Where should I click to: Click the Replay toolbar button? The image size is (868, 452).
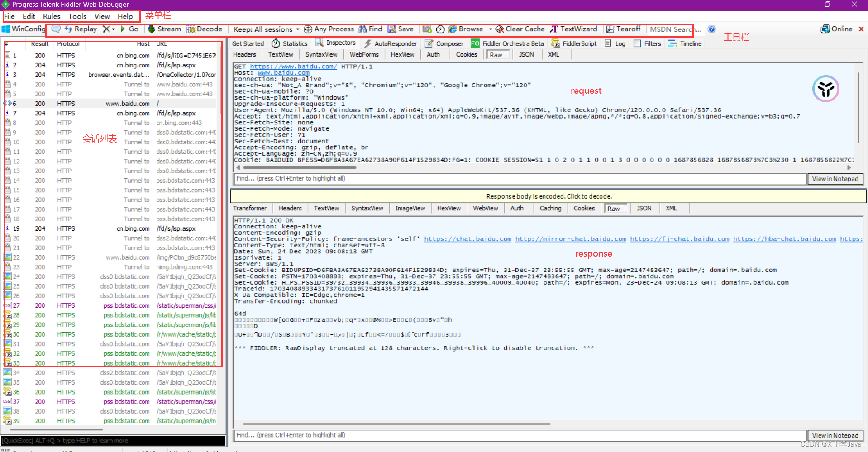pyautogui.click(x=81, y=29)
